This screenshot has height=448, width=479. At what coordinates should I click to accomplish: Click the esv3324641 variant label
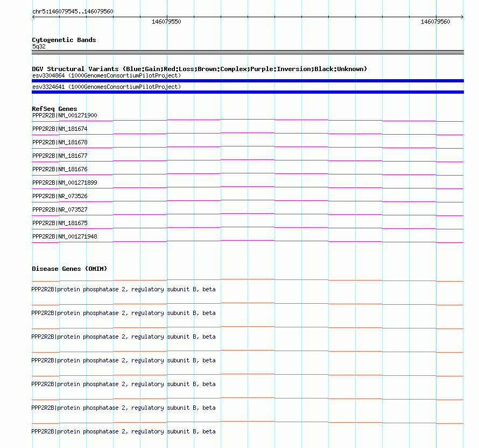tap(107, 87)
